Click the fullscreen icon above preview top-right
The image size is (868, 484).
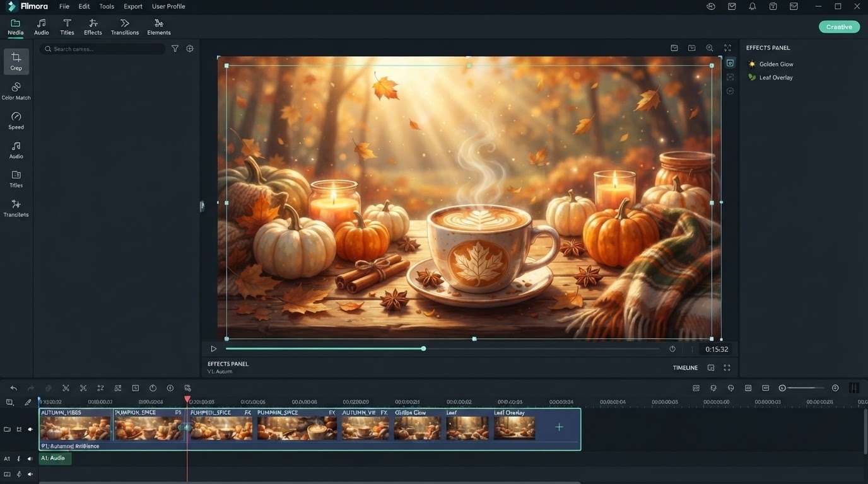tap(727, 48)
